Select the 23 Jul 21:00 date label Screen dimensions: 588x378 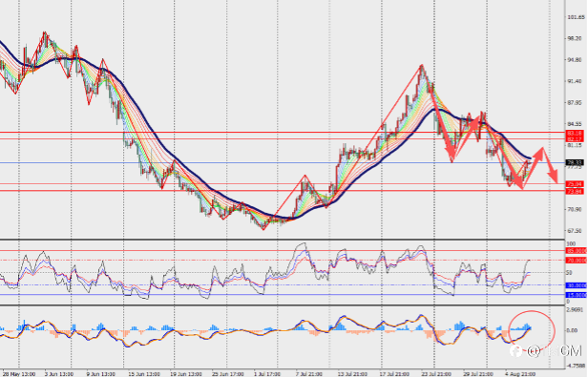tap(435, 374)
